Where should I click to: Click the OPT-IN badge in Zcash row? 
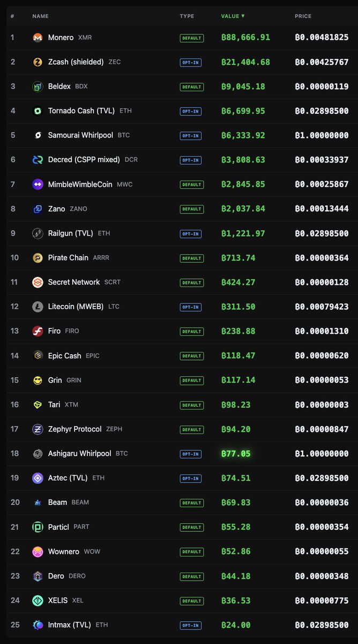191,63
